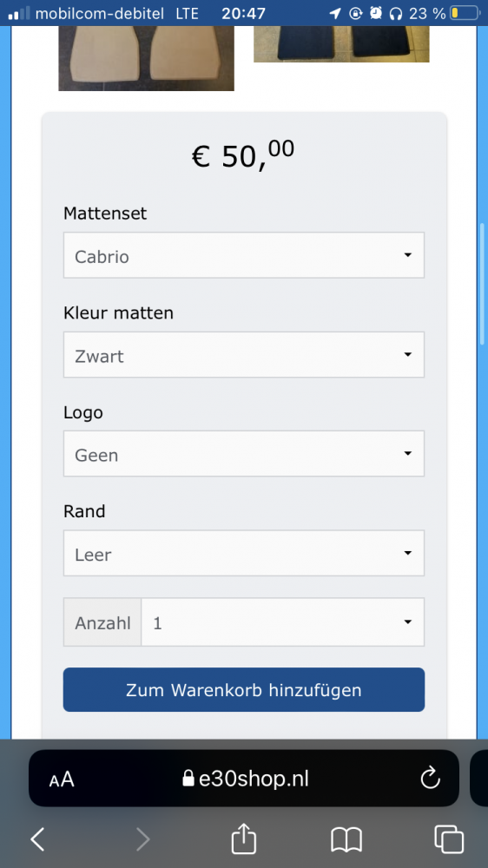Viewport: 488px width, 868px height.
Task: Open the AA reader text options
Action: [x=62, y=779]
